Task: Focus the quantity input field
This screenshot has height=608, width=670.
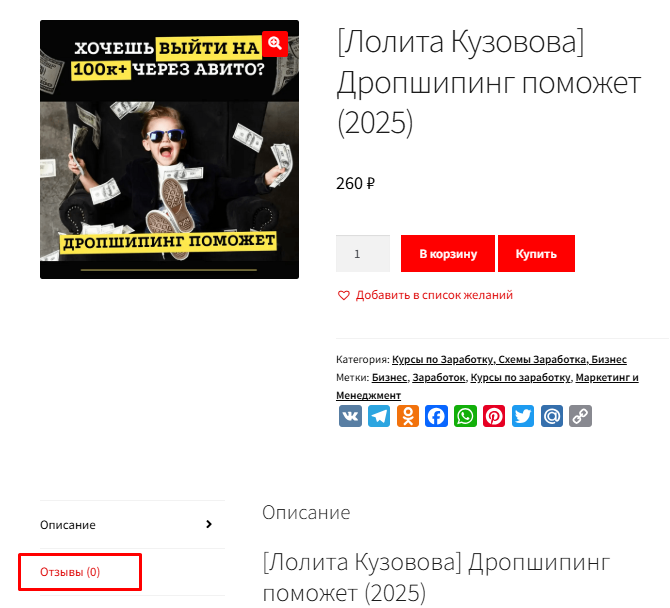Action: pos(363,253)
